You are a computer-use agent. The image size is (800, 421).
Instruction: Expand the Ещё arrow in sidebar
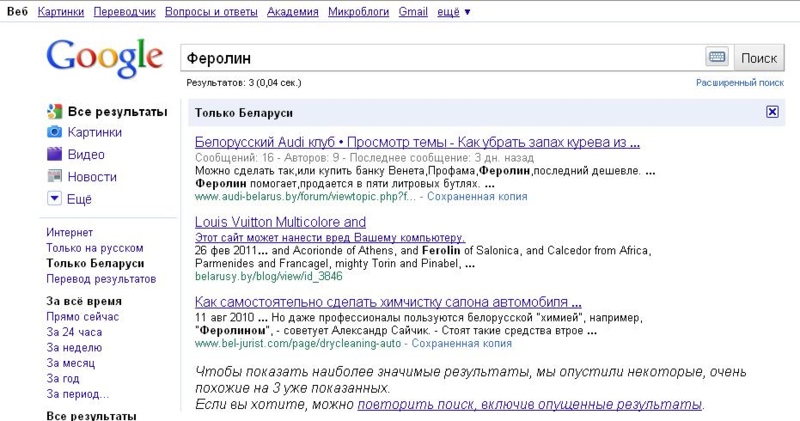[55, 198]
